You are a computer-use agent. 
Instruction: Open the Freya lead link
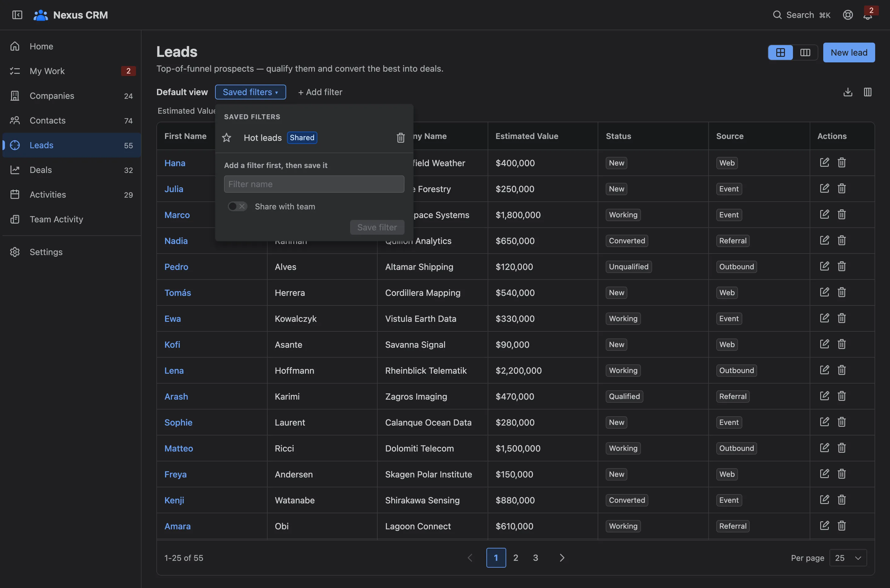[x=175, y=474]
